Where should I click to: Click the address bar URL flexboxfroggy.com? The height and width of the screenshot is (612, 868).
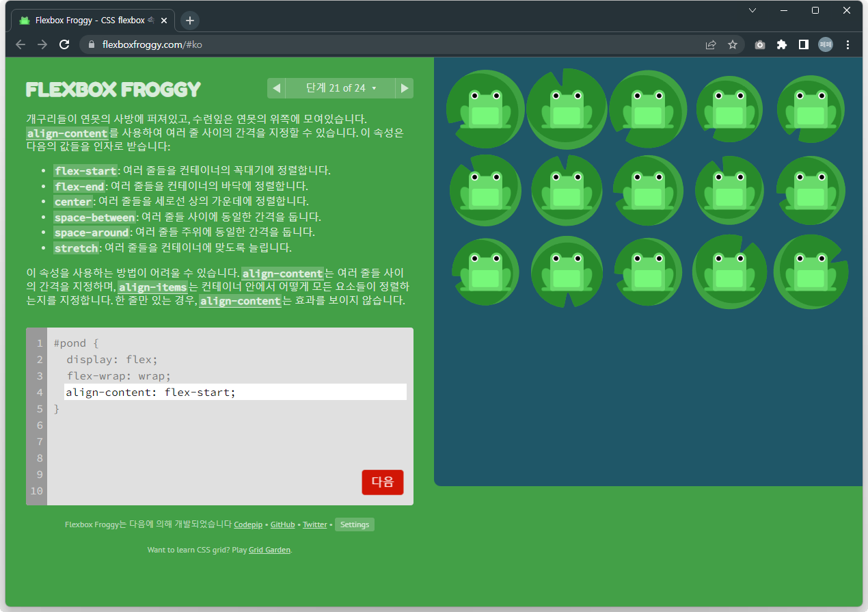coord(152,44)
